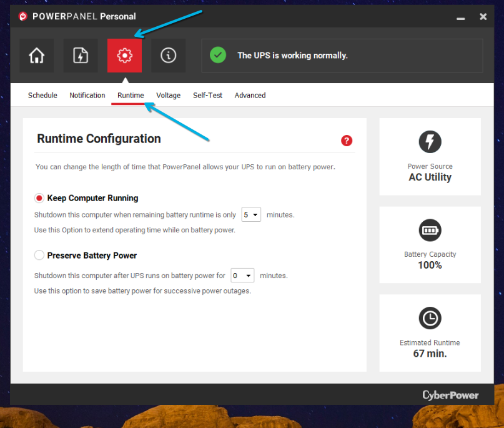
Task: Click the red help question mark icon
Action: pos(347,141)
